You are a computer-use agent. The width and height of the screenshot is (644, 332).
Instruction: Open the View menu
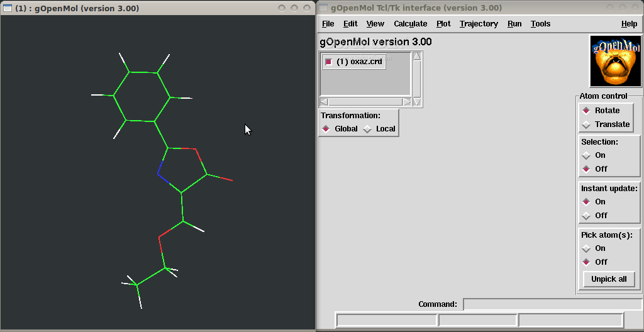(x=375, y=24)
